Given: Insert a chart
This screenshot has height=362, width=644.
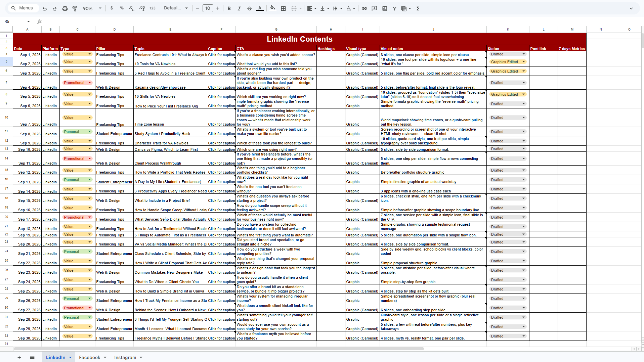Looking at the screenshot, I should pos(385,8).
